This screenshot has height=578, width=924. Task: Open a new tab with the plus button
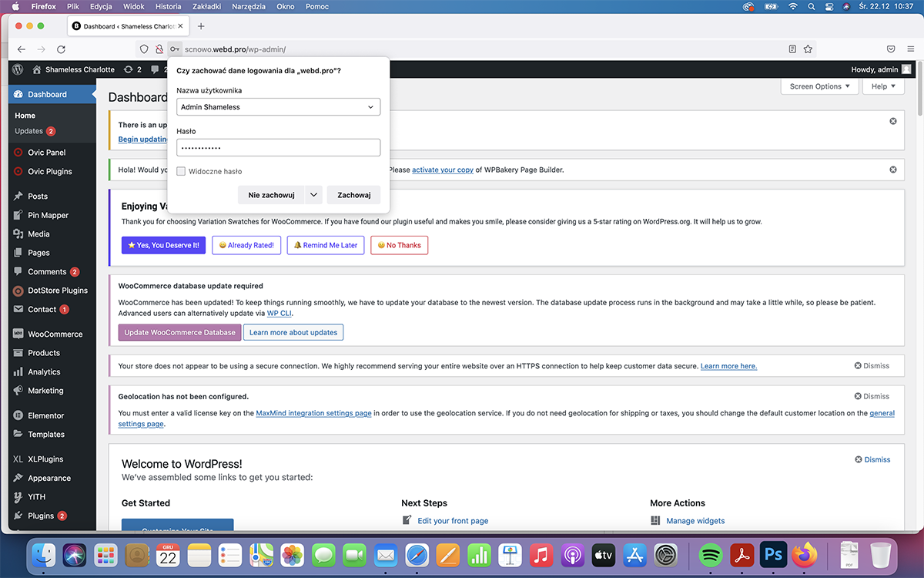click(x=201, y=26)
